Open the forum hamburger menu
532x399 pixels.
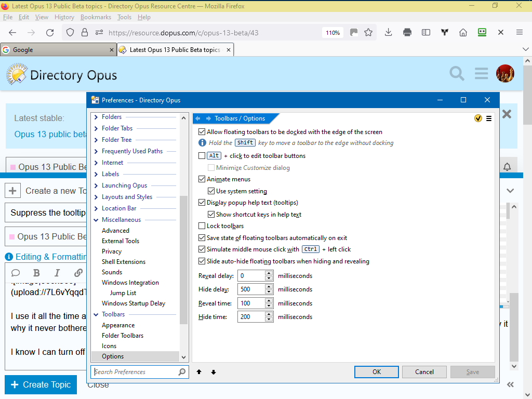[481, 74]
